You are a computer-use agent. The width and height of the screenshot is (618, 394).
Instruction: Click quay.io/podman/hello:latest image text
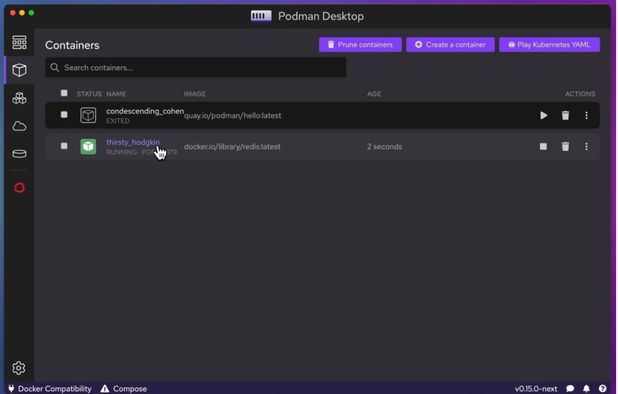click(x=233, y=115)
